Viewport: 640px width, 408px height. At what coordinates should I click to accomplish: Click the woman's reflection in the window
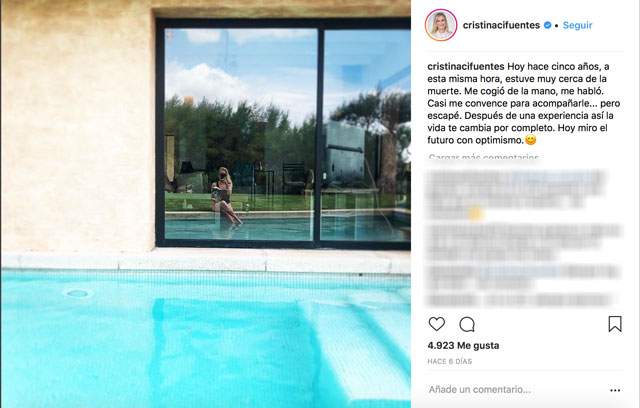(225, 196)
